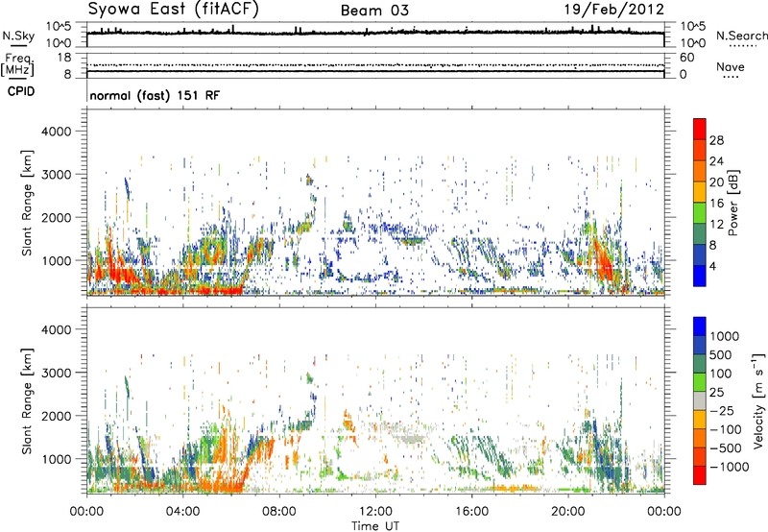
Task: Select the 4000 tick on power panel
Action: [x=57, y=132]
